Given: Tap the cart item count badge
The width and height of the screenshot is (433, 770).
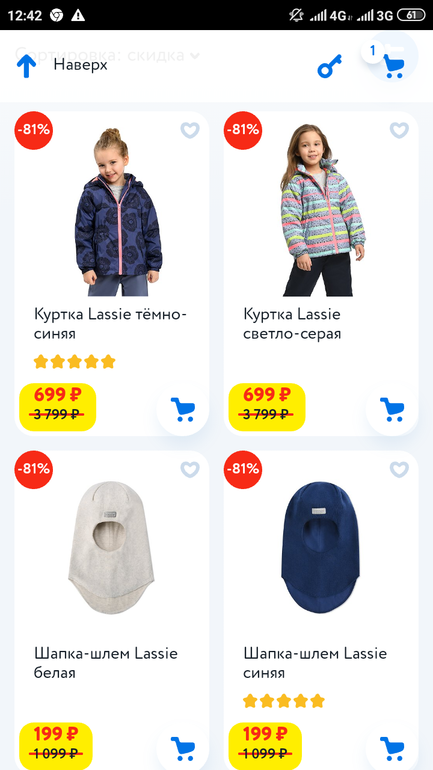Looking at the screenshot, I should click(x=373, y=51).
